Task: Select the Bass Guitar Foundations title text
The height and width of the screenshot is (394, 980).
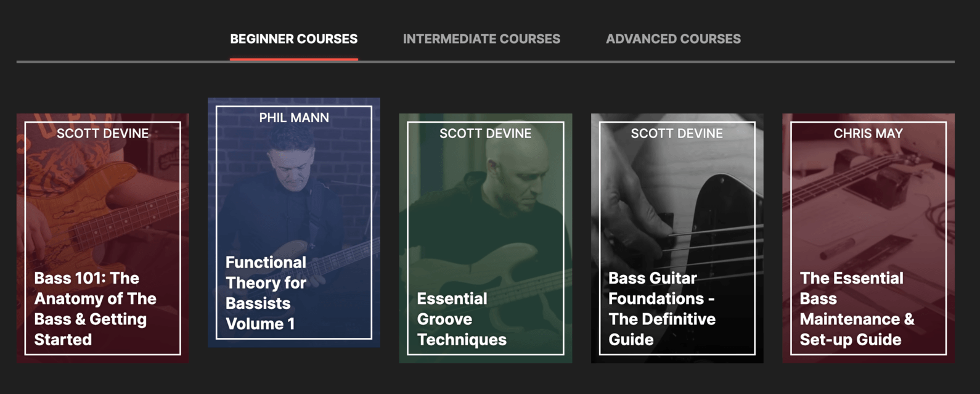Action: tap(661, 308)
